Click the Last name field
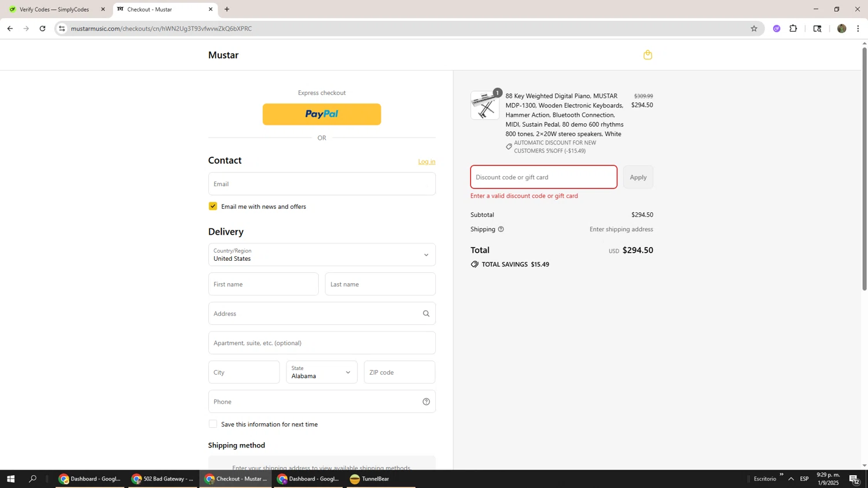The image size is (868, 488). tap(380, 284)
